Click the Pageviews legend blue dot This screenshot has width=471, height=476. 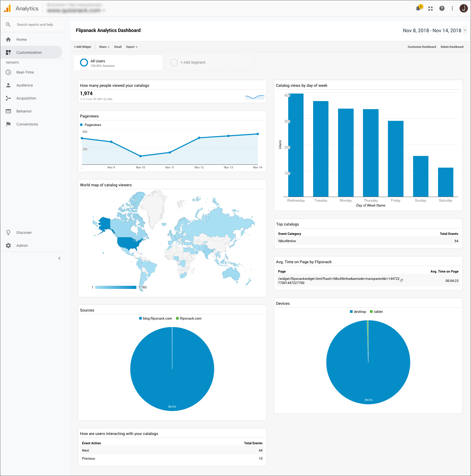(x=81, y=125)
